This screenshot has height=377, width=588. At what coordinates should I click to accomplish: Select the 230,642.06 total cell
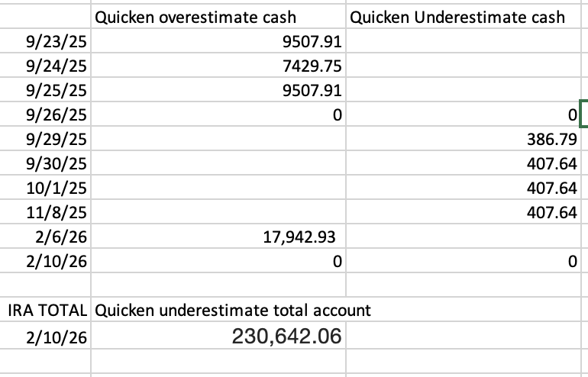click(x=218, y=335)
